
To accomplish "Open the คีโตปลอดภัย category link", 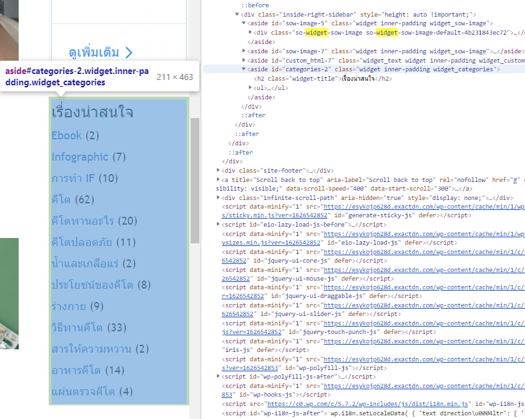I will click(82, 242).
